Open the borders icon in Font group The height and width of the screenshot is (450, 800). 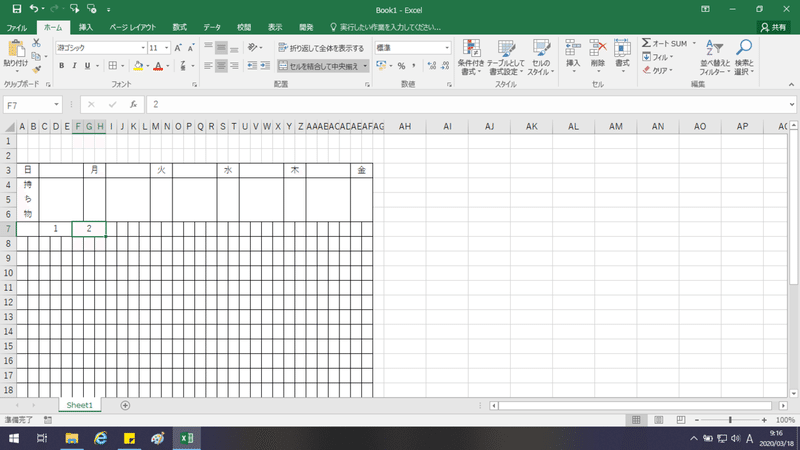113,66
